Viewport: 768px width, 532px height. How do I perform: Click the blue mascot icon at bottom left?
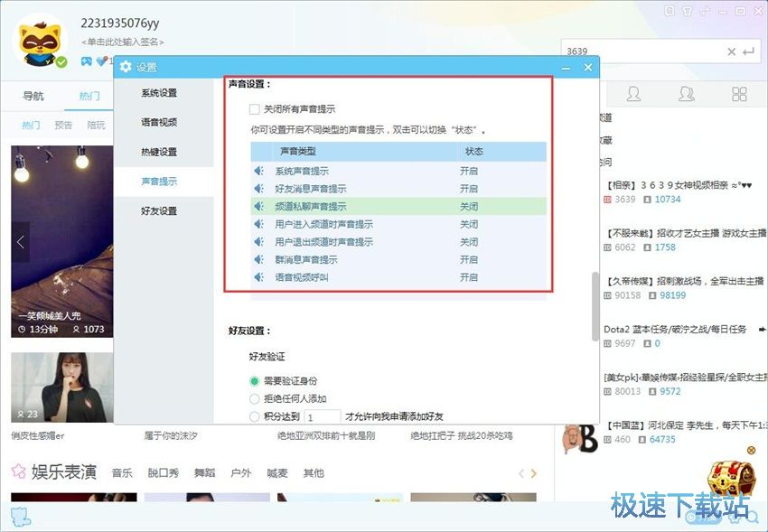point(21,517)
